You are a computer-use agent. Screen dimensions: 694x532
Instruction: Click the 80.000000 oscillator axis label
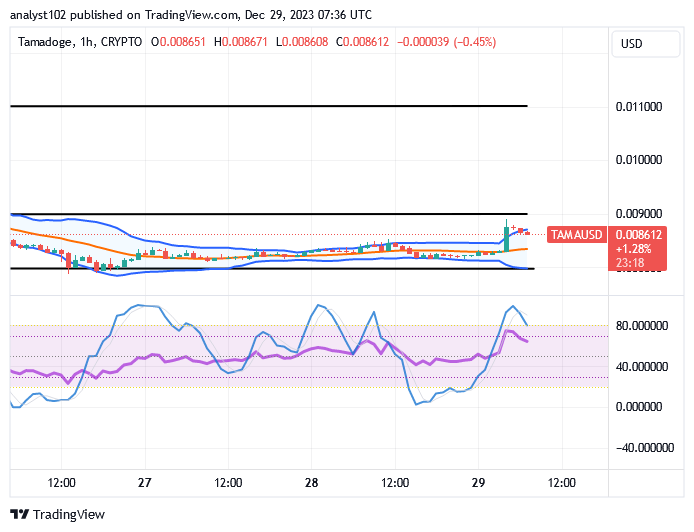[642, 326]
